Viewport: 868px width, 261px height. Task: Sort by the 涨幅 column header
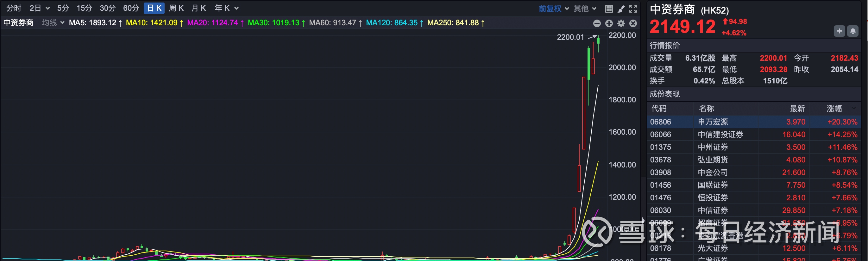[x=834, y=109]
